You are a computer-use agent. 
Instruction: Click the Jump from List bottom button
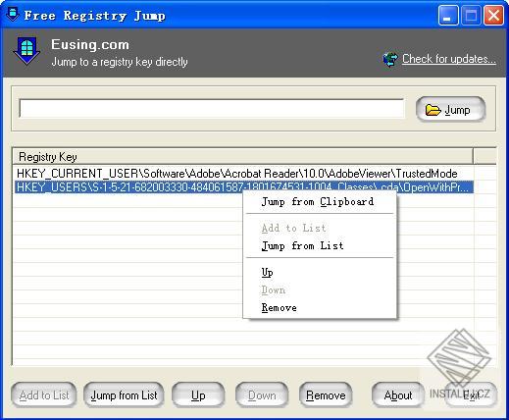(124, 395)
